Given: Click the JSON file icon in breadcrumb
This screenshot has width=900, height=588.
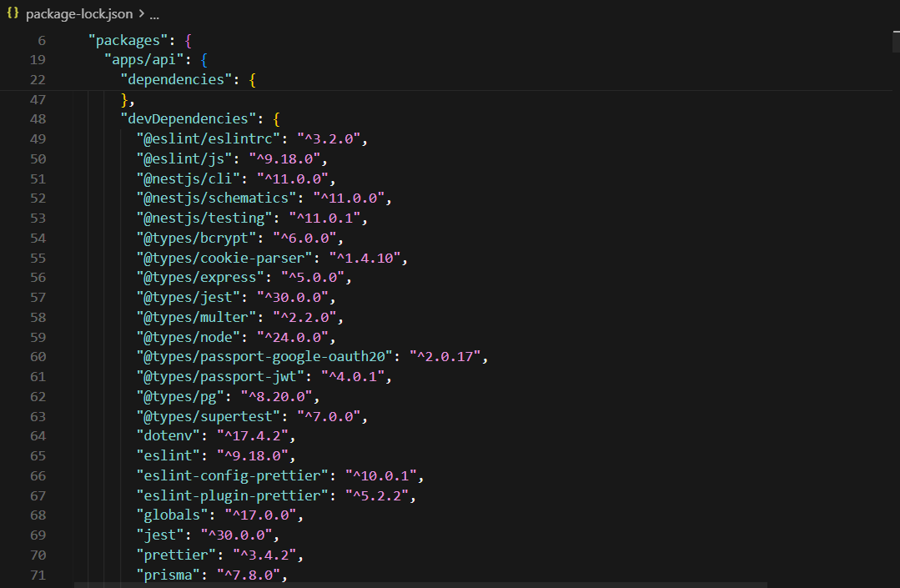Looking at the screenshot, I should [13, 13].
